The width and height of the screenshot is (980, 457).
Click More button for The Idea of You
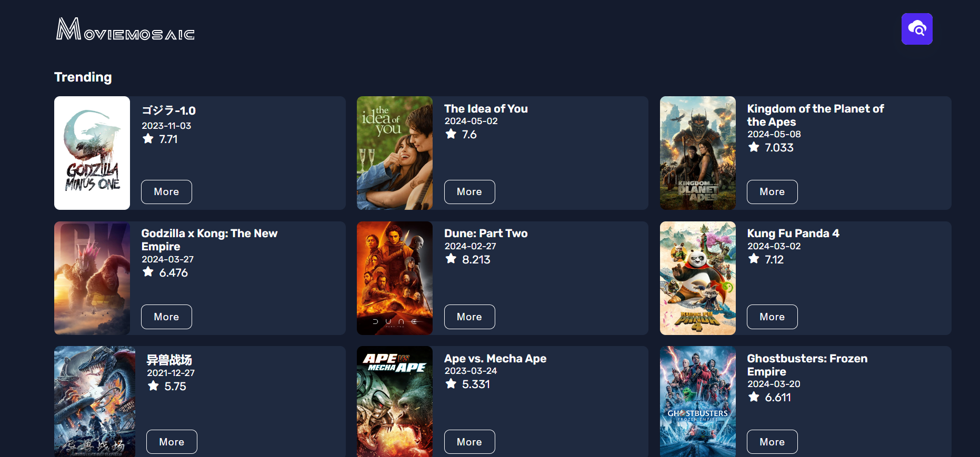(469, 192)
